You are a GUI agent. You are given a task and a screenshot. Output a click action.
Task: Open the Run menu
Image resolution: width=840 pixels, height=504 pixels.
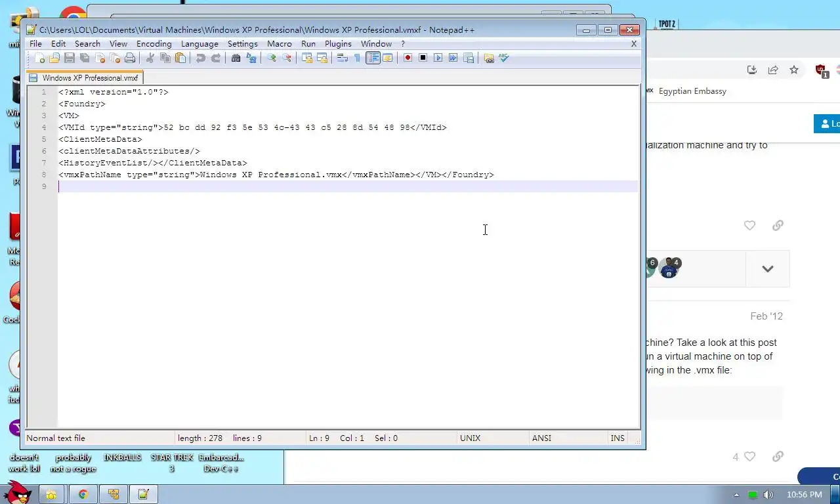pos(308,43)
